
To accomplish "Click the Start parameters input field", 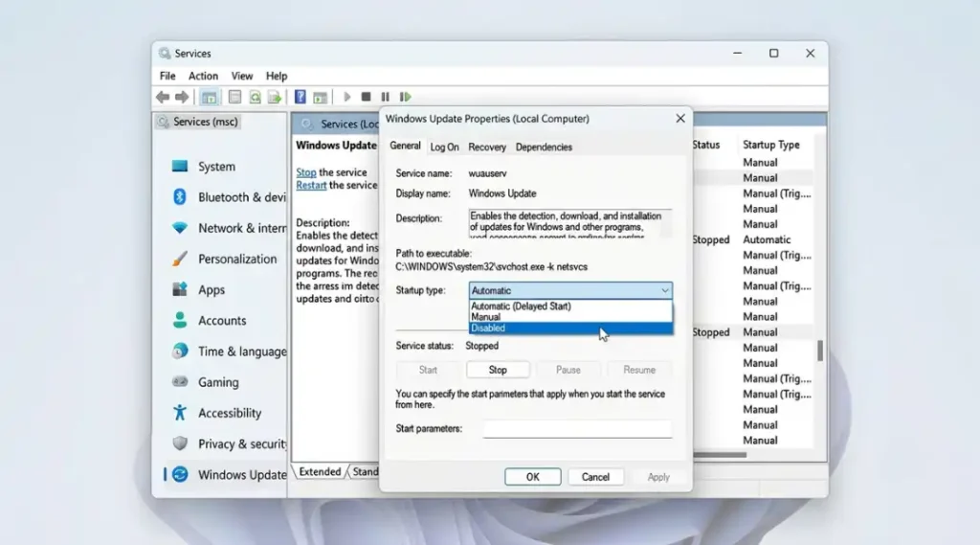I will coord(577,428).
